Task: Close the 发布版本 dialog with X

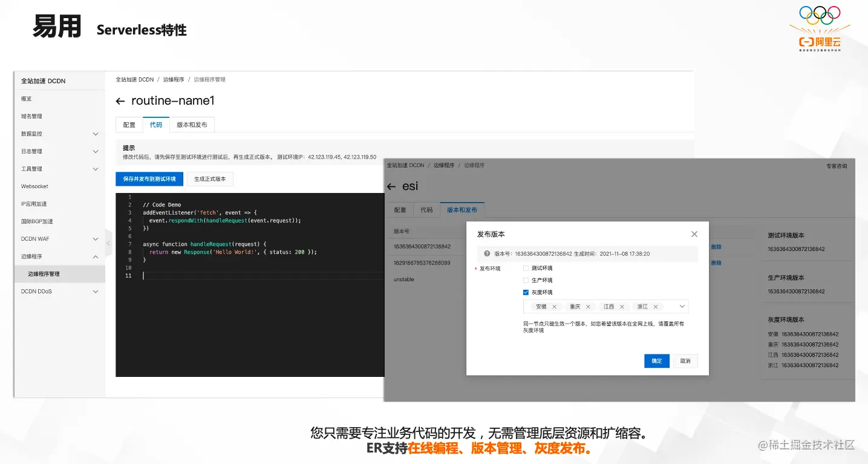Action: click(x=694, y=234)
